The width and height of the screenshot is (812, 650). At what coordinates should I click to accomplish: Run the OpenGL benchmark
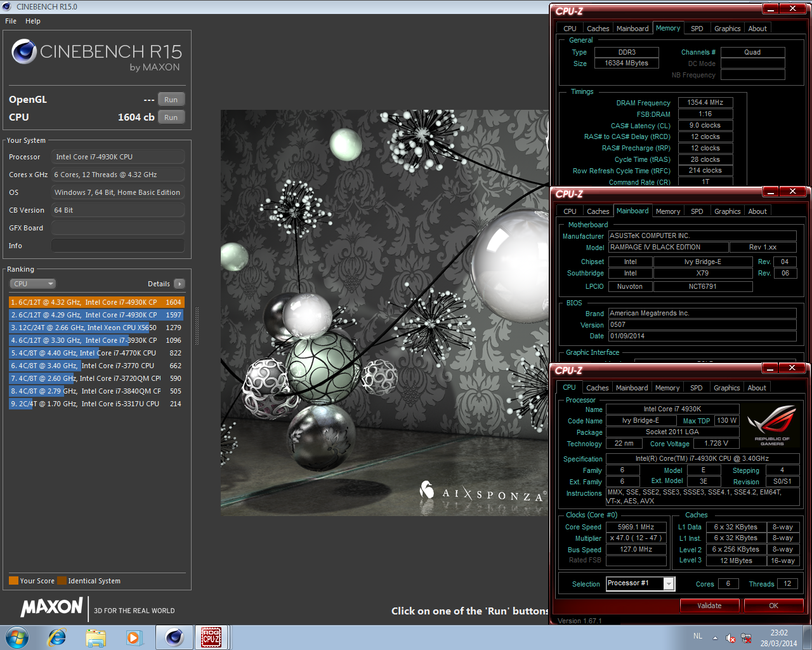pyautogui.click(x=171, y=100)
